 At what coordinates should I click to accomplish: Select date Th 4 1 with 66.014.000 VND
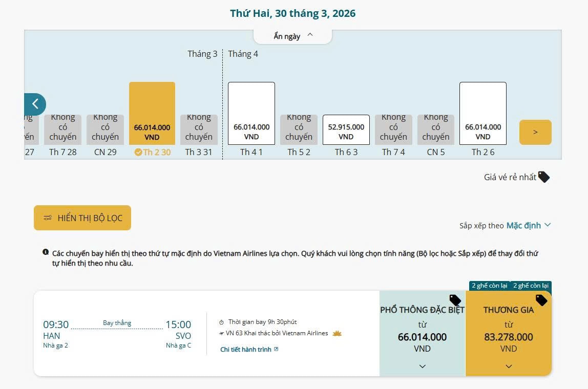(251, 114)
